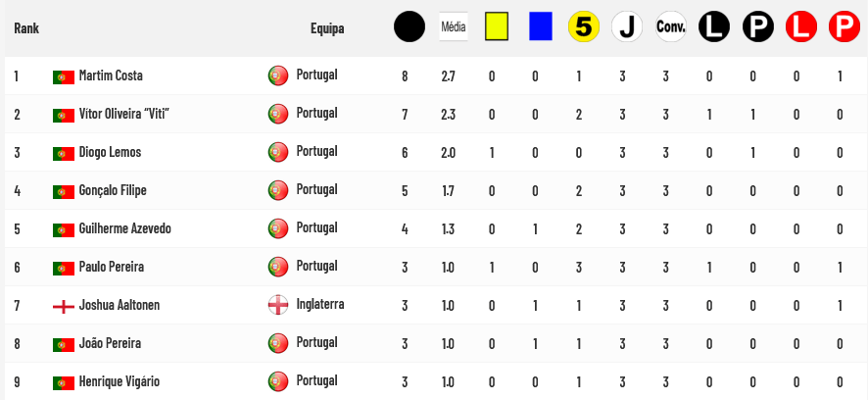Sort by the yellow card icon
This screenshot has height=400, width=868.
(x=497, y=26)
